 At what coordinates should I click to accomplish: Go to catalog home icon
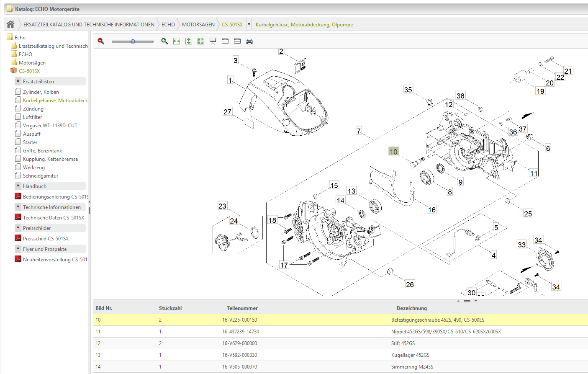coord(10,24)
